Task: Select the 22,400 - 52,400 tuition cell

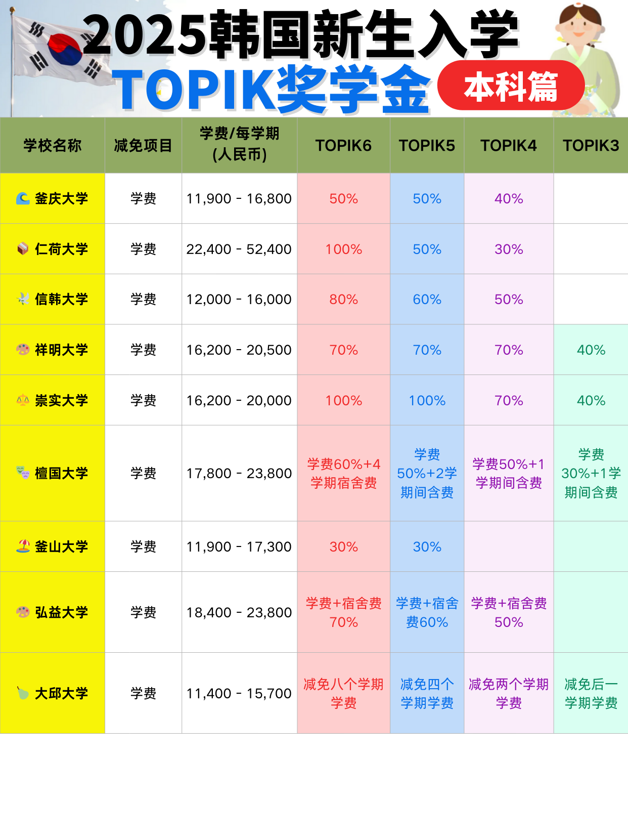Action: coord(239,249)
